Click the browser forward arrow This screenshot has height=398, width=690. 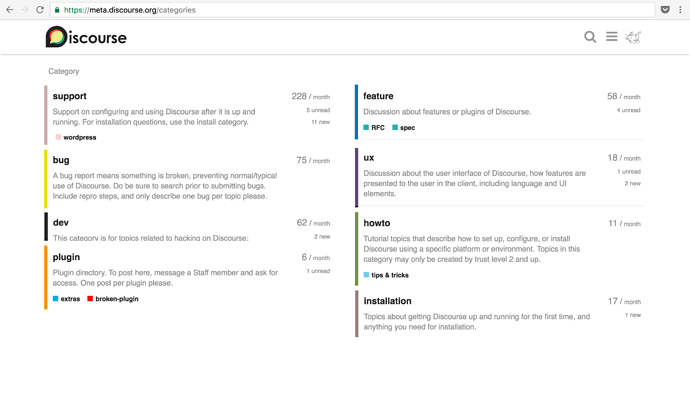25,10
